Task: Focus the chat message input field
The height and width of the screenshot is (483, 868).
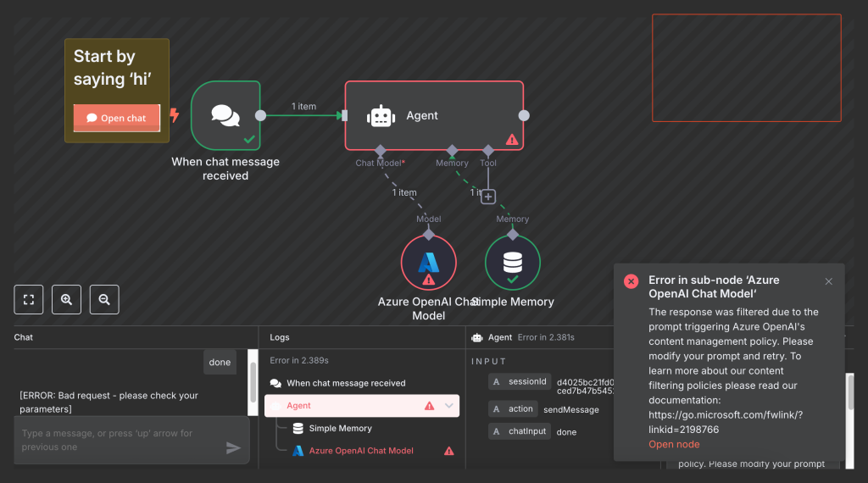Action: pyautogui.click(x=131, y=440)
